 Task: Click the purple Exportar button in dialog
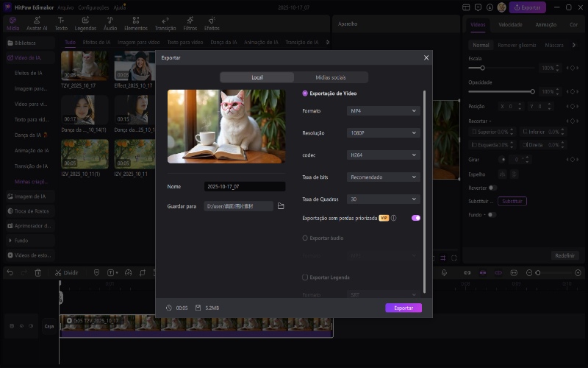[x=404, y=308]
